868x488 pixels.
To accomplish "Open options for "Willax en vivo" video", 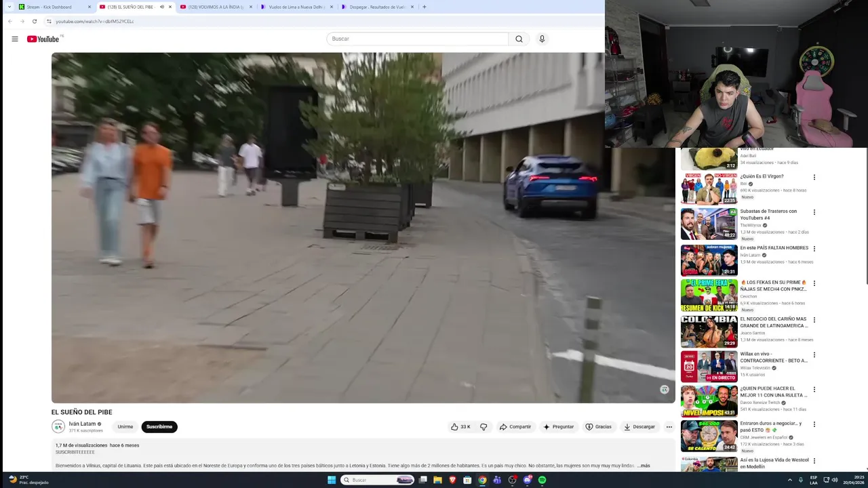I will click(x=814, y=354).
